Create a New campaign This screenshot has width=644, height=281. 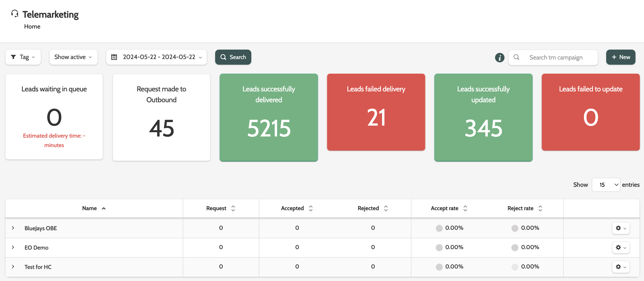point(620,57)
